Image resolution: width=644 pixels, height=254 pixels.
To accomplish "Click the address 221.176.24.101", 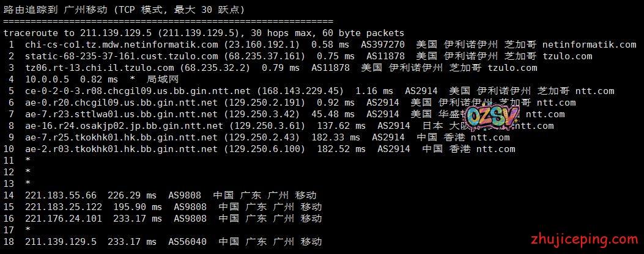I will pyautogui.click(x=64, y=219).
